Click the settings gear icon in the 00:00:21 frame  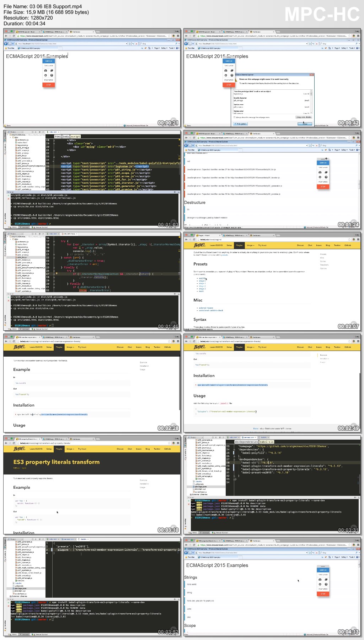pos(45,75)
